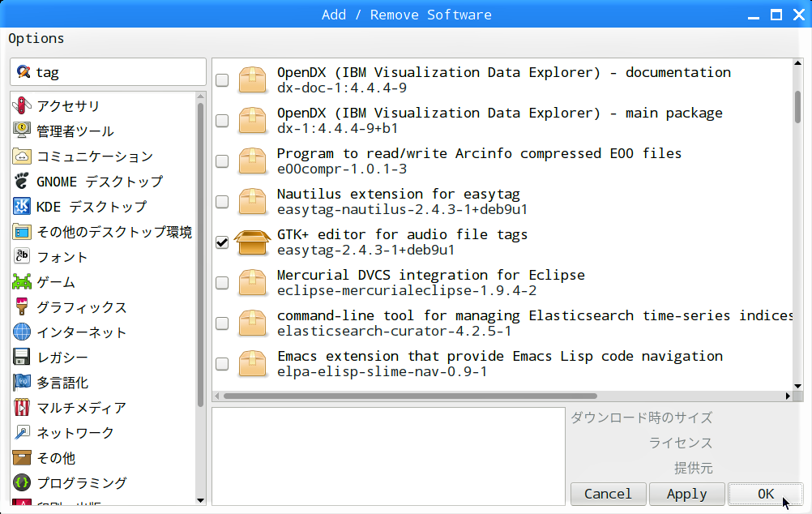Check the Elasticsearch curator tool checkbox
Image resolution: width=812 pixels, height=514 pixels.
point(222,323)
